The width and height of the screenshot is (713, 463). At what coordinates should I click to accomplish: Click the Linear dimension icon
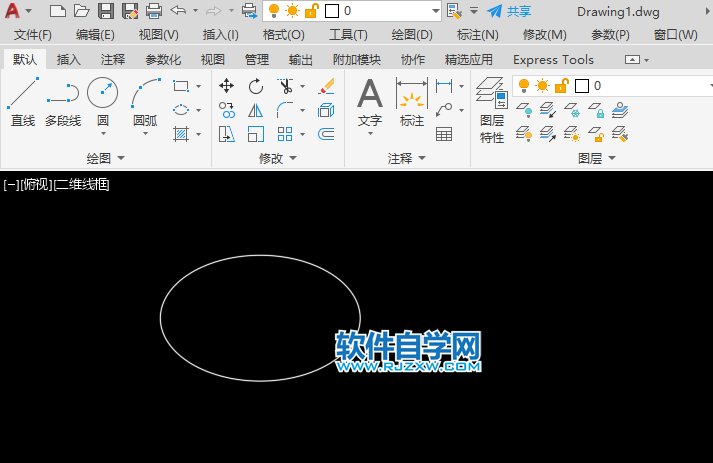[444, 86]
